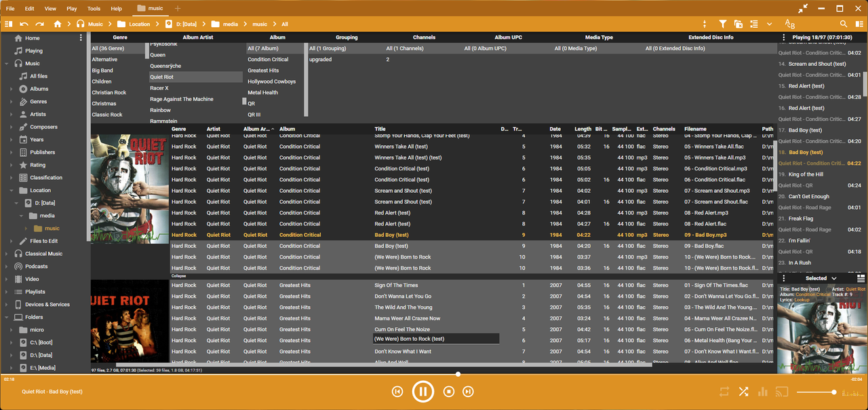
Task: Open Home node three-dot options
Action: (81, 38)
